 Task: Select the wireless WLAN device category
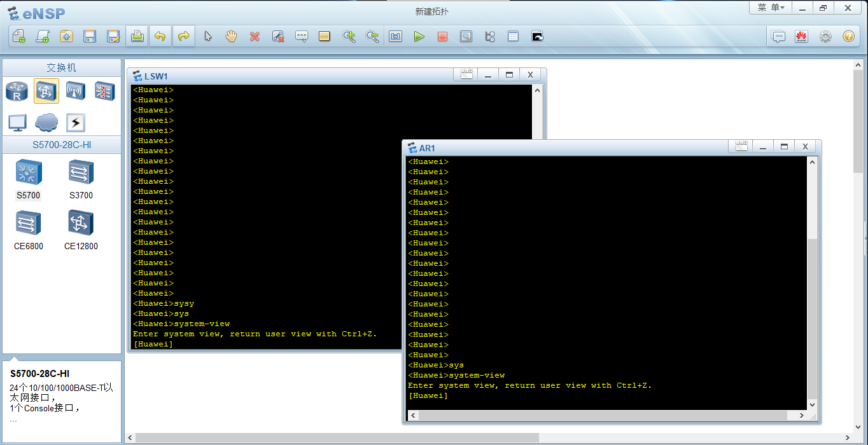(x=76, y=92)
